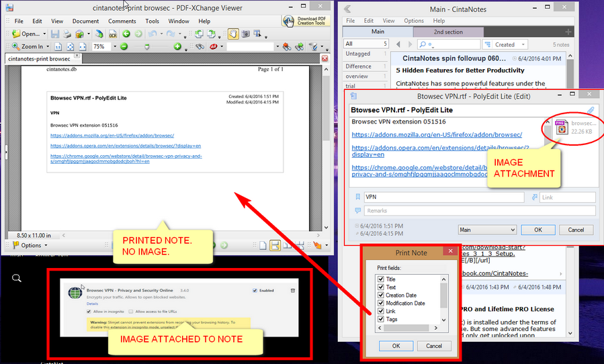Click the Print fields list vertical scrollbar

click(x=443, y=300)
